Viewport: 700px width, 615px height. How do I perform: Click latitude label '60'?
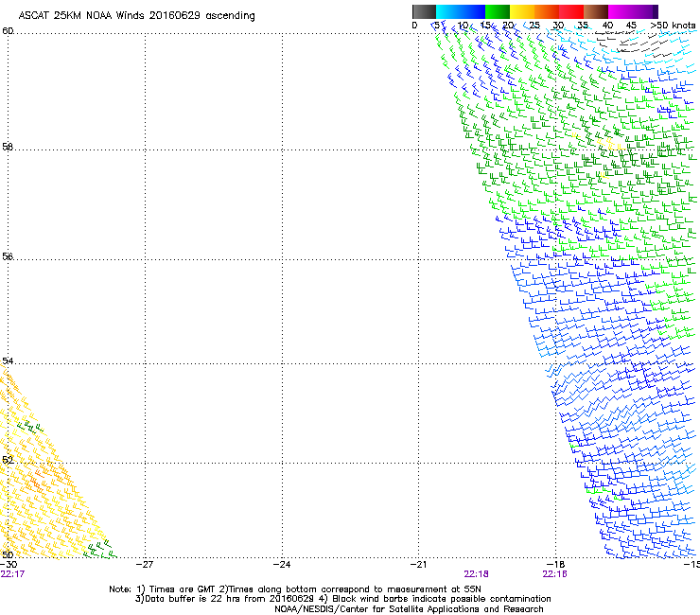(8, 31)
